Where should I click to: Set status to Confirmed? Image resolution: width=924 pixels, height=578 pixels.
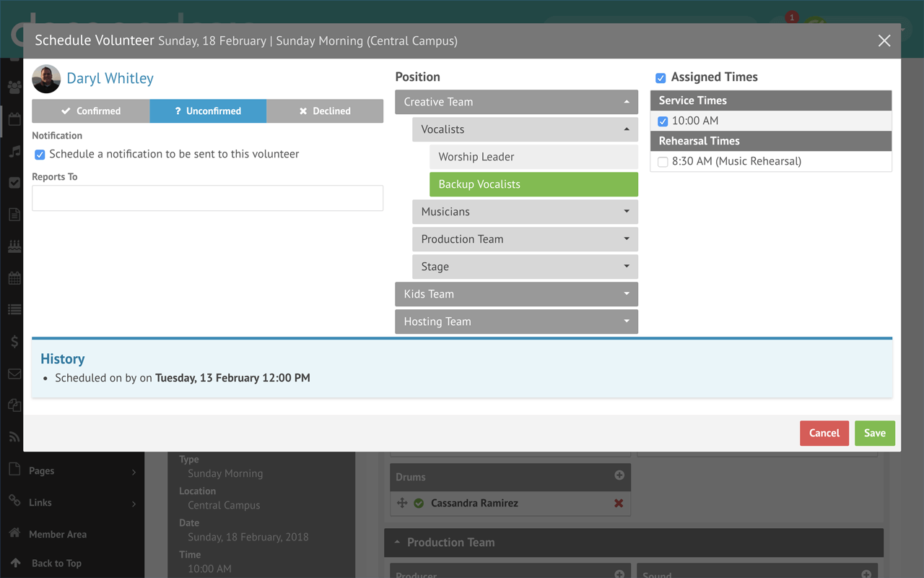click(91, 111)
